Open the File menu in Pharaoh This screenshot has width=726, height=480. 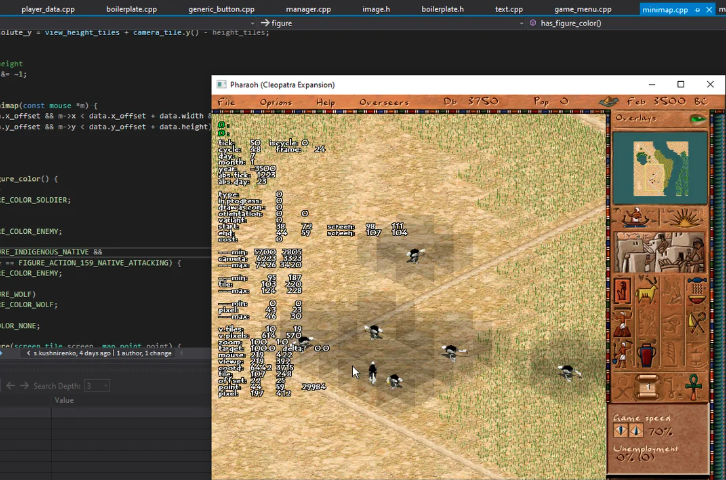(x=227, y=102)
